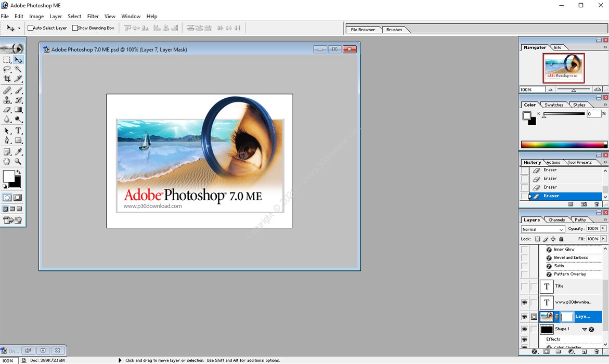Open the Brushes palette tab
This screenshot has width=609, height=364.
394,30
